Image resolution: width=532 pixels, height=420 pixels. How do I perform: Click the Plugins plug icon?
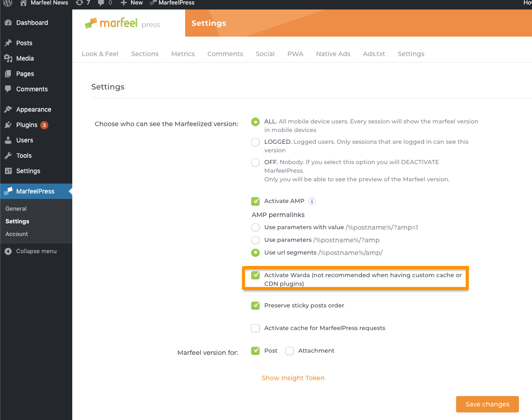8,125
